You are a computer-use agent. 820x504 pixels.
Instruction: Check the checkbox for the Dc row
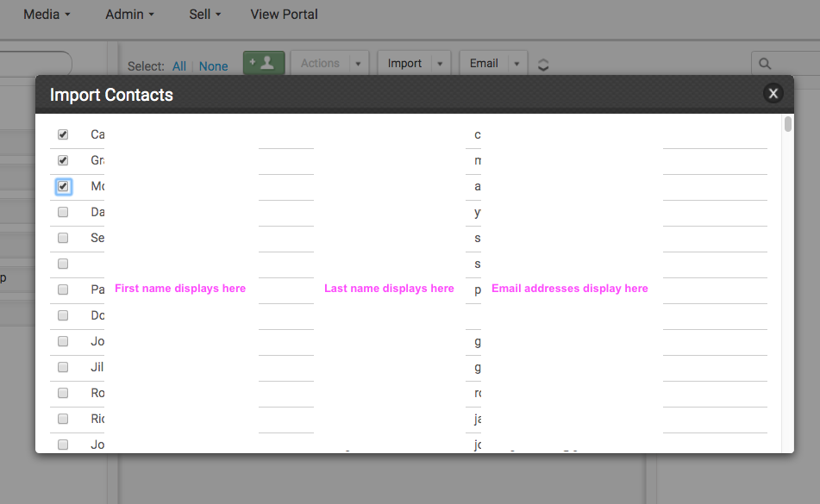63,315
